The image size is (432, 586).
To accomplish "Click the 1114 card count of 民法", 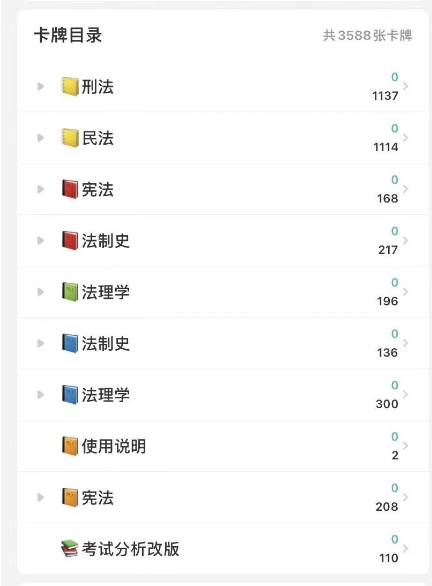I will pos(386,147).
